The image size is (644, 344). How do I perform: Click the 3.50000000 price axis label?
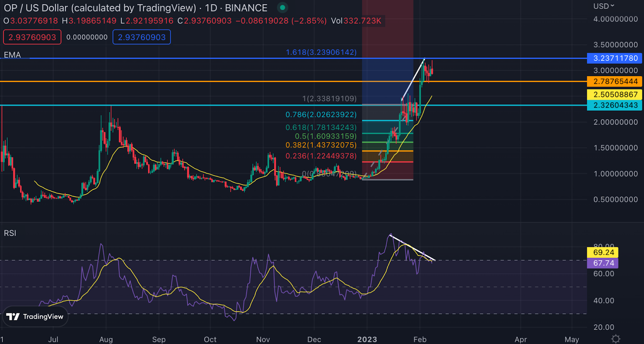pyautogui.click(x=615, y=45)
